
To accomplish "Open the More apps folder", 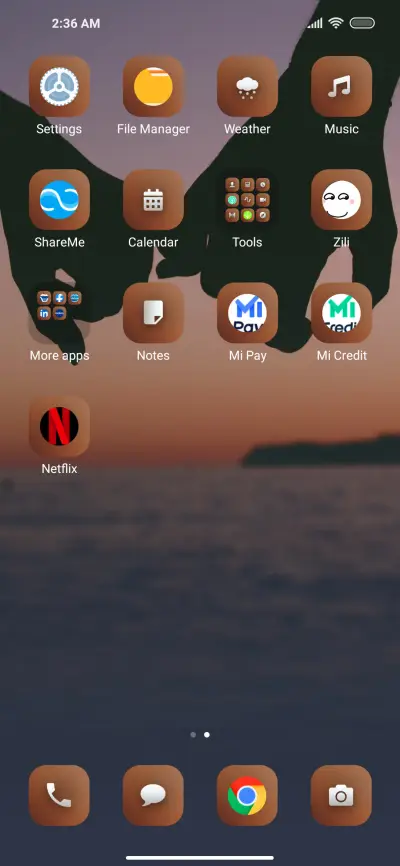I will [59, 313].
